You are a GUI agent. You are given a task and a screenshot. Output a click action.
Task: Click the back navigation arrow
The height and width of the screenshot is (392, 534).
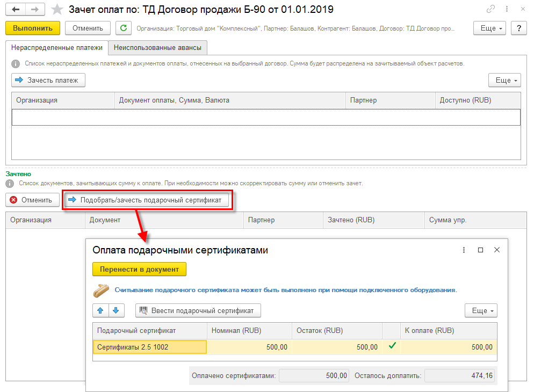tap(17, 10)
